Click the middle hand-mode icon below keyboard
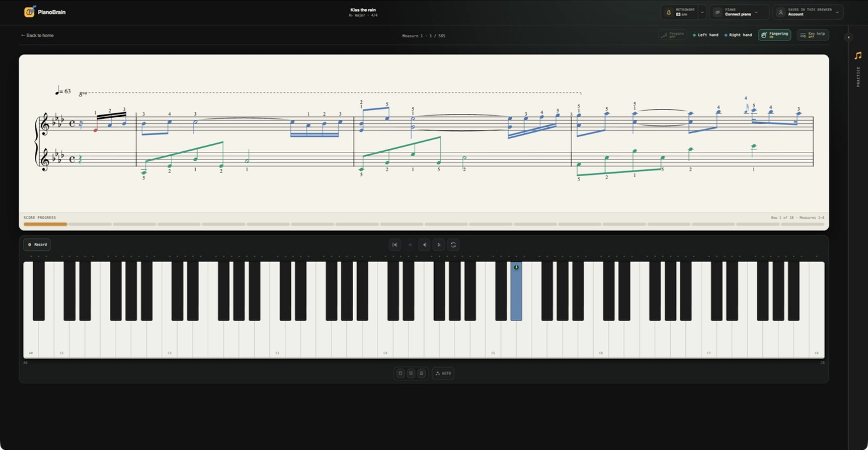Image resolution: width=868 pixels, height=450 pixels. coord(411,373)
